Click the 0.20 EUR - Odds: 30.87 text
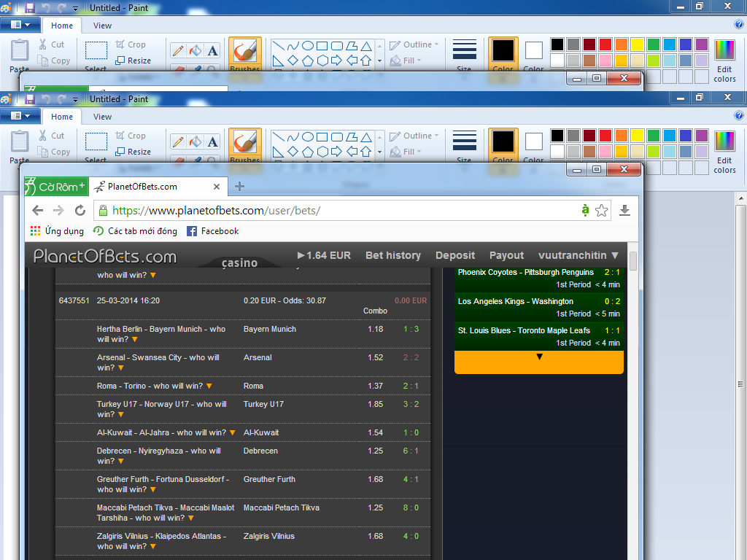This screenshot has width=747, height=560. coord(285,300)
